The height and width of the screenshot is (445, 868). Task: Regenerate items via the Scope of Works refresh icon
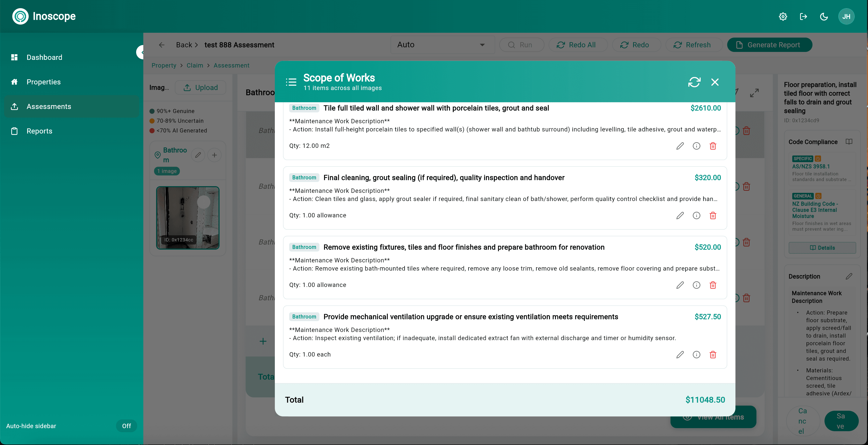(695, 82)
